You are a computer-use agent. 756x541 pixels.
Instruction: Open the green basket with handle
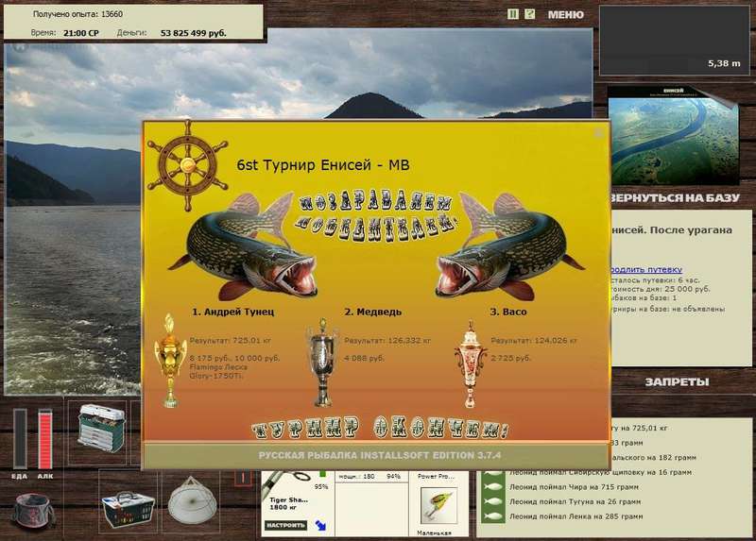point(129,509)
